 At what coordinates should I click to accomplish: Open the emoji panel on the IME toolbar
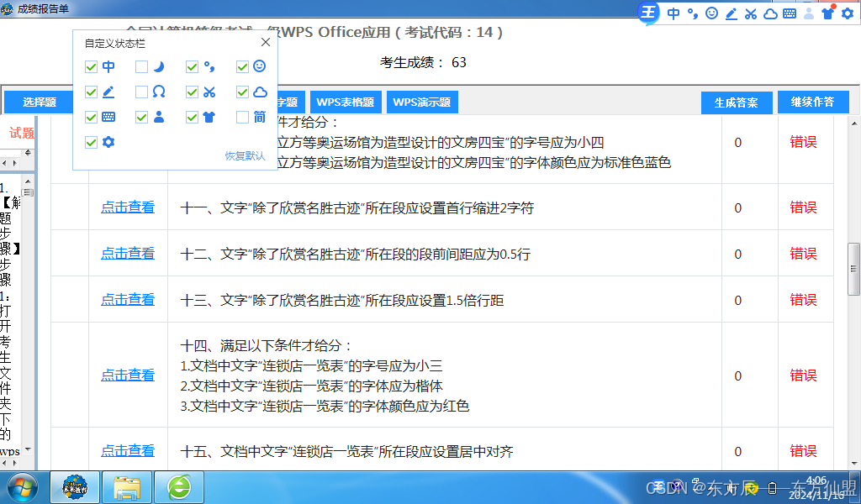pyautogui.click(x=711, y=13)
